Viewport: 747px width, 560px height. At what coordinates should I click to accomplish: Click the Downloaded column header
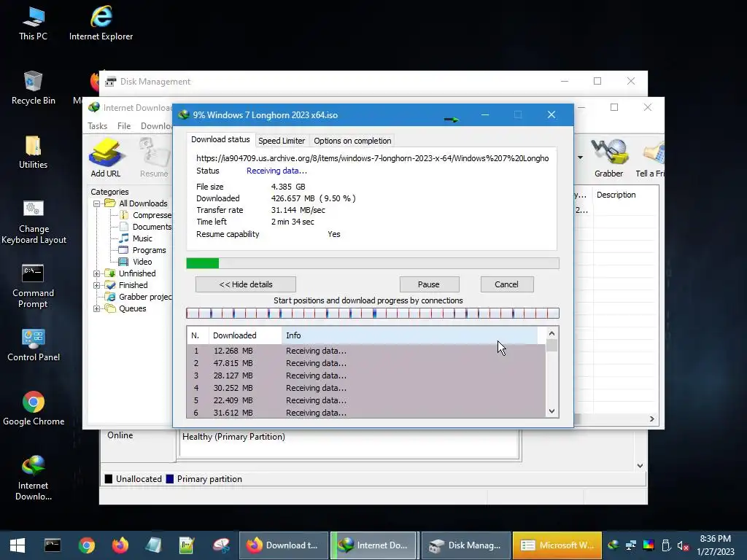(245, 335)
